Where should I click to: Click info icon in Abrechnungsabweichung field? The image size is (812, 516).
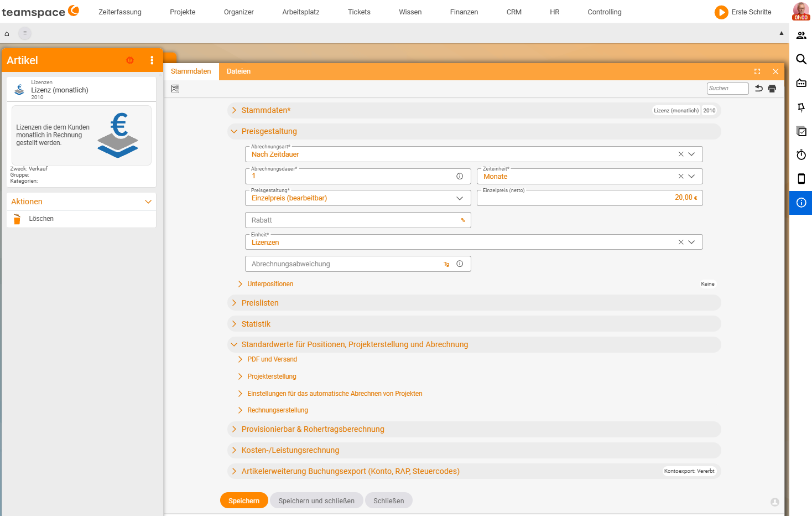coord(460,264)
